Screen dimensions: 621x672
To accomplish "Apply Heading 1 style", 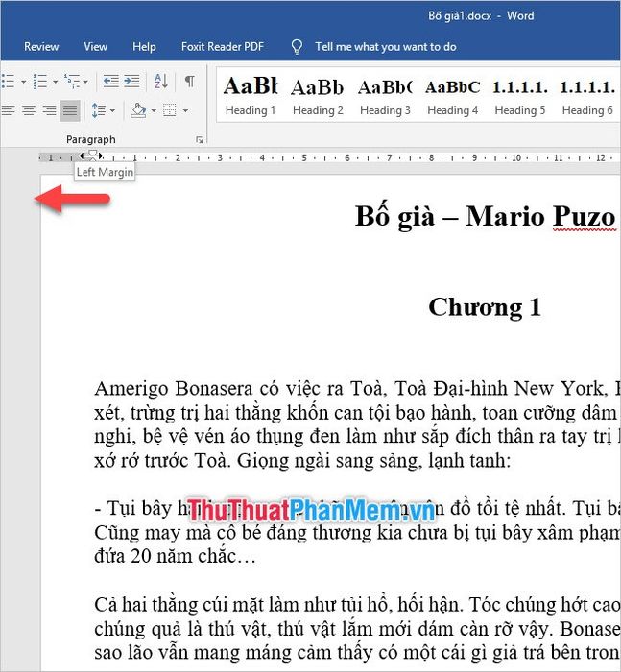I will tap(251, 95).
